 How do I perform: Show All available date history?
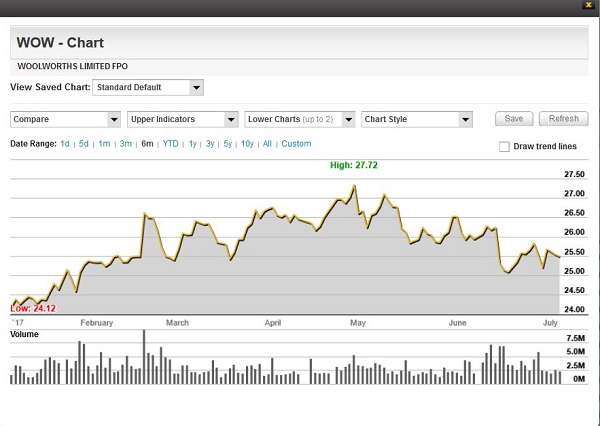coord(267,144)
